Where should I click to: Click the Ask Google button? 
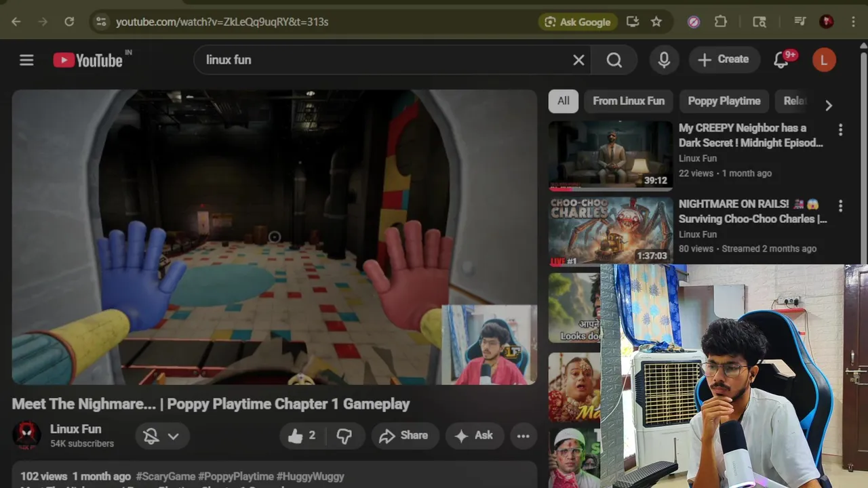pos(578,22)
